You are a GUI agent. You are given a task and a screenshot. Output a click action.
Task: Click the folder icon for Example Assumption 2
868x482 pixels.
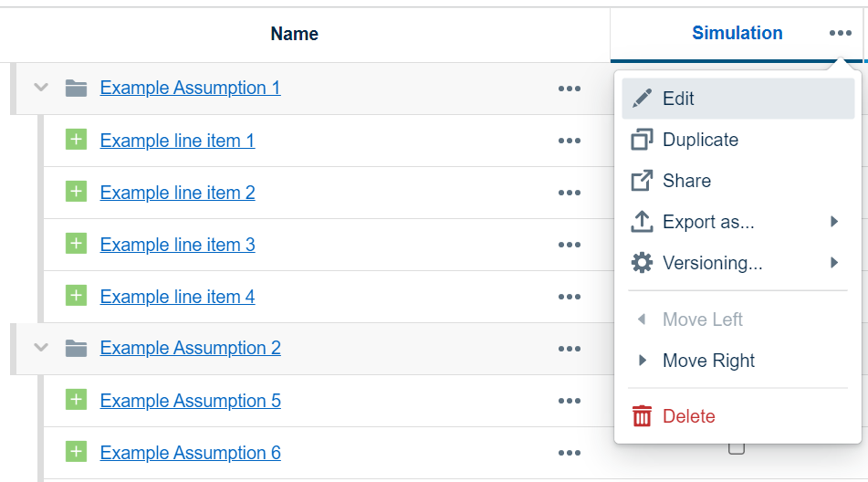click(x=77, y=348)
